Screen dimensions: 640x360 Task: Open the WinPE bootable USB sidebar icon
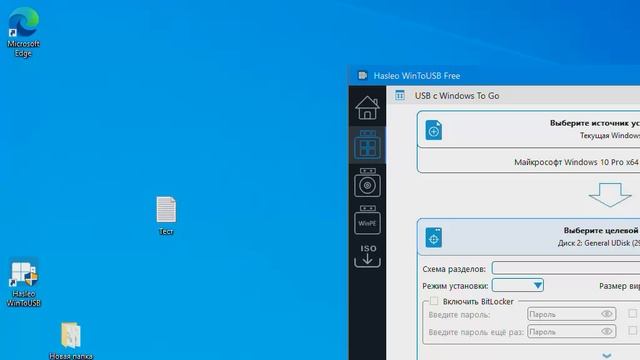coord(367,220)
